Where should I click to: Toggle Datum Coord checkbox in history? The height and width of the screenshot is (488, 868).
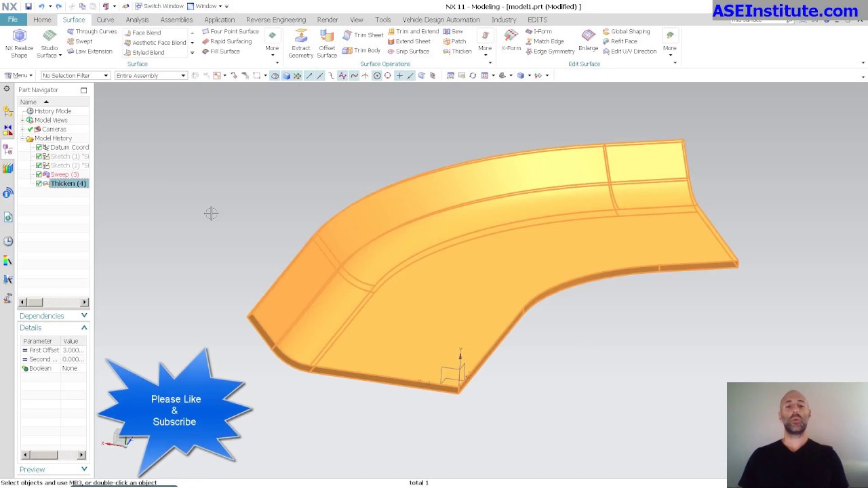(x=39, y=147)
